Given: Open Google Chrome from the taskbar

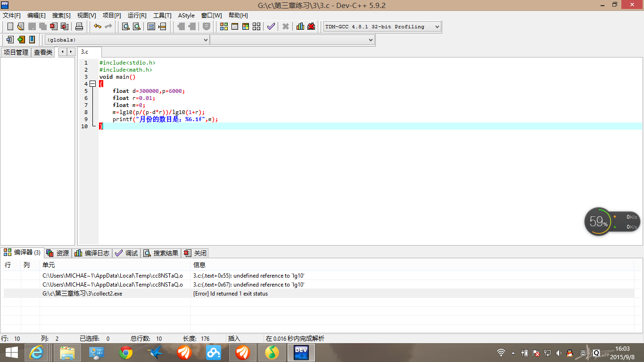Looking at the screenshot, I should (x=126, y=353).
